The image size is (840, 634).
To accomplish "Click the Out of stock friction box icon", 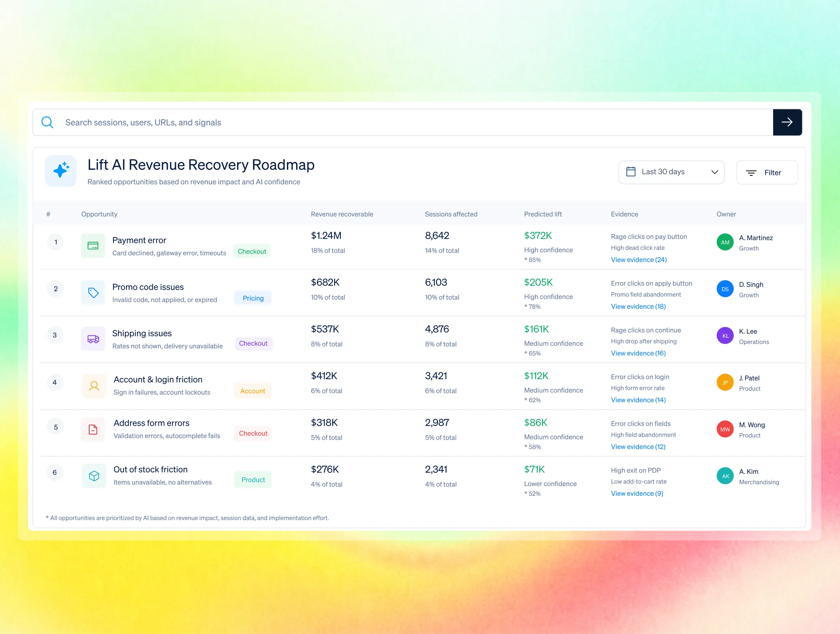I will pyautogui.click(x=94, y=476).
